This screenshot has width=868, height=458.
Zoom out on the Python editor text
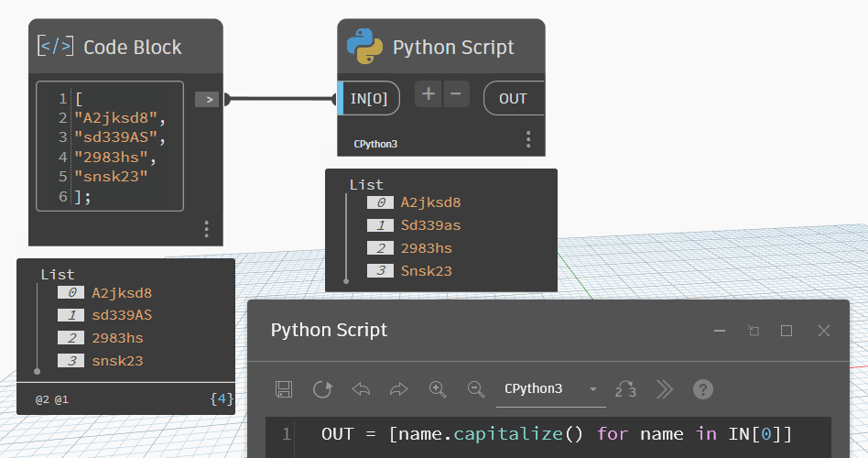coord(476,389)
